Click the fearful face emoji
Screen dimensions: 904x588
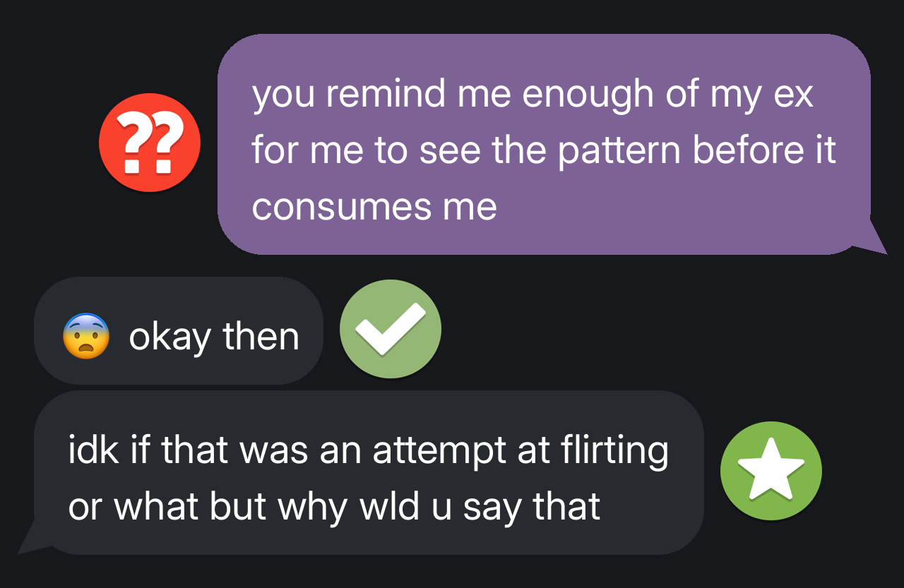coord(86,336)
